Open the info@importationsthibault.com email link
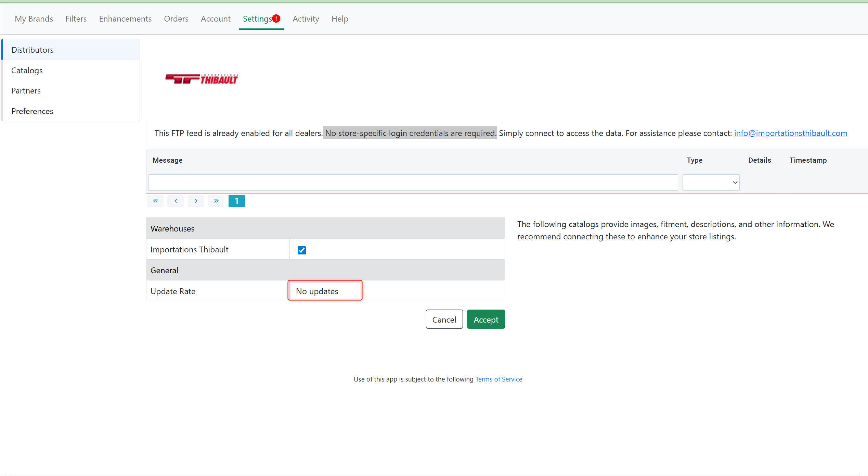Image resolution: width=868 pixels, height=476 pixels. coord(790,133)
